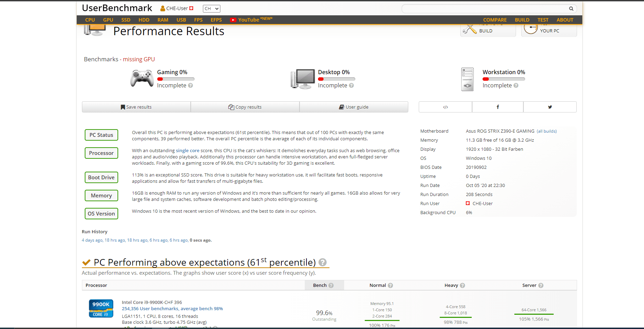Open the User guide
The image size is (644, 329).
[354, 107]
